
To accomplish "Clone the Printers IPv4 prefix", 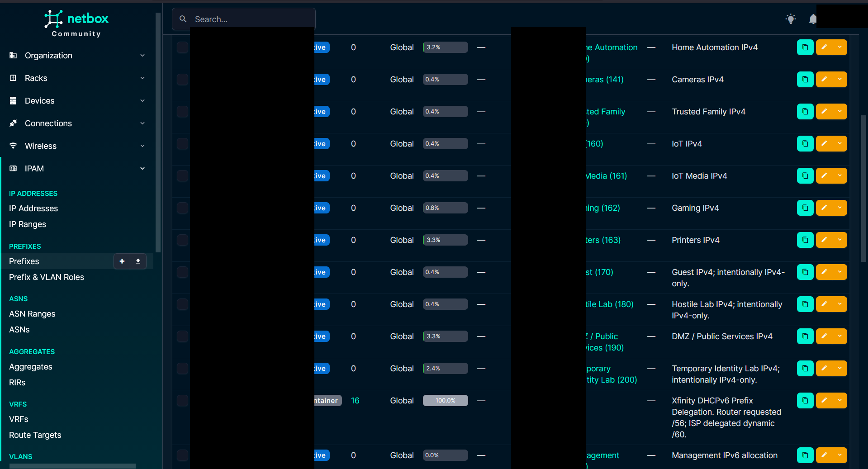I will tap(805, 240).
